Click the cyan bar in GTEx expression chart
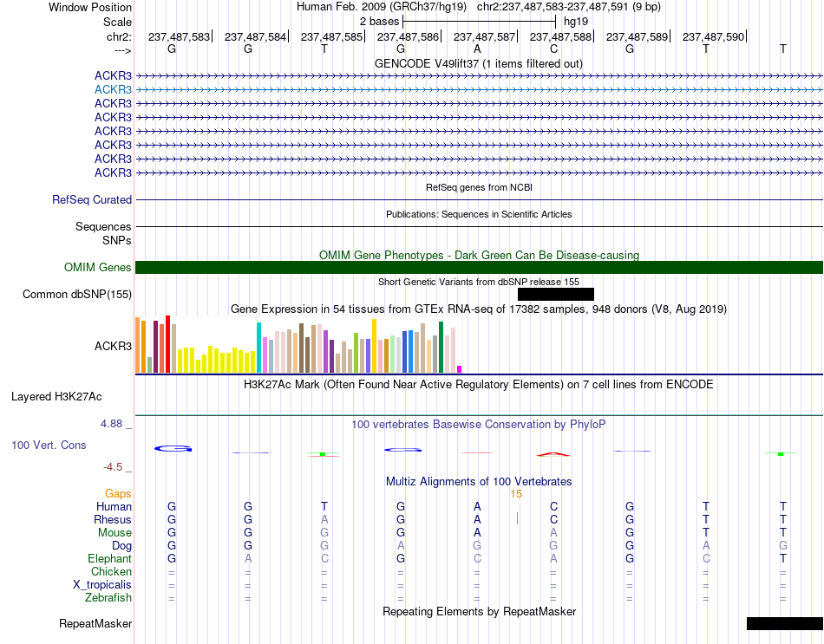Image resolution: width=824 pixels, height=644 pixels. coord(259,348)
